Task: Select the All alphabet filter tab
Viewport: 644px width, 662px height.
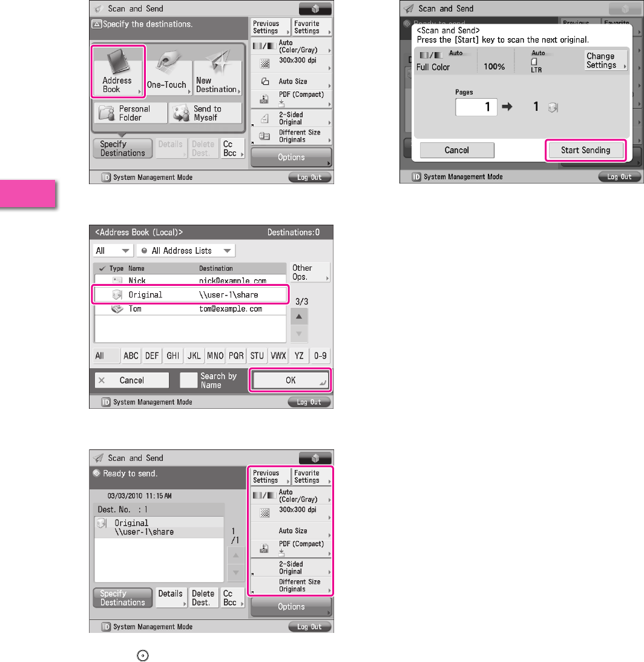Action: pyautogui.click(x=105, y=356)
